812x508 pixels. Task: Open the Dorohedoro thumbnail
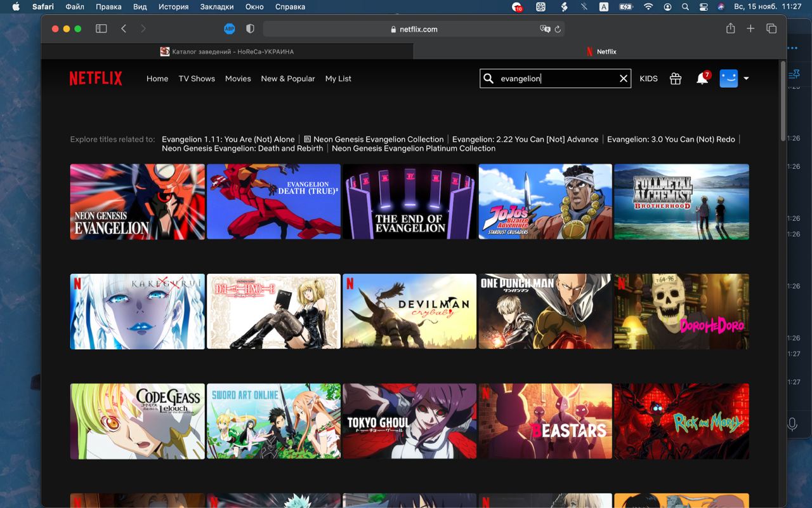[681, 311]
